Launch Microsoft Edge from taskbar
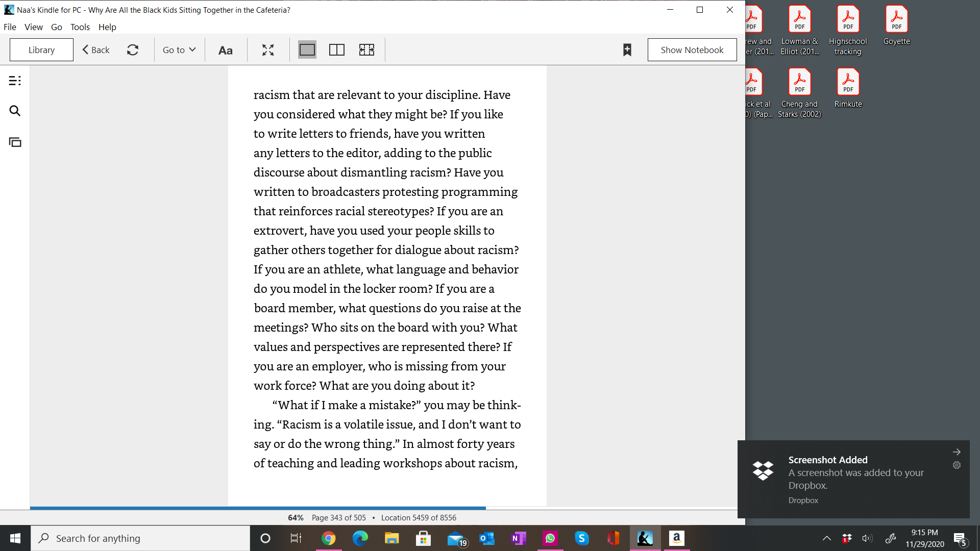This screenshot has height=551, width=980. [360, 538]
